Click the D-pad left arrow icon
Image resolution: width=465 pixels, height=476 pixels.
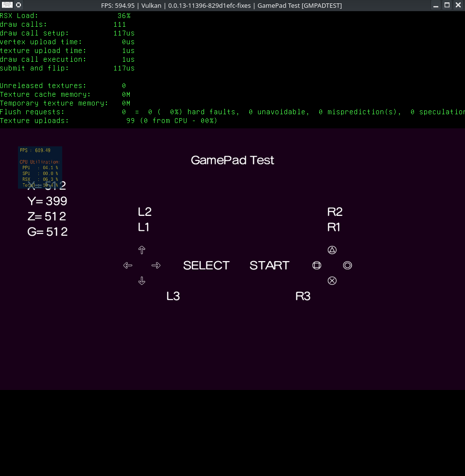pos(128,265)
